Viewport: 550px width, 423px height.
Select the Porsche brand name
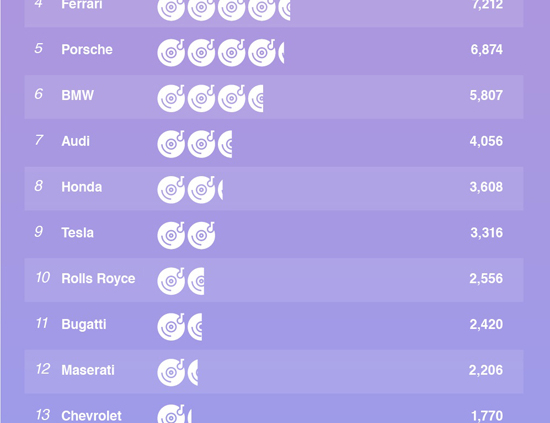coord(87,49)
